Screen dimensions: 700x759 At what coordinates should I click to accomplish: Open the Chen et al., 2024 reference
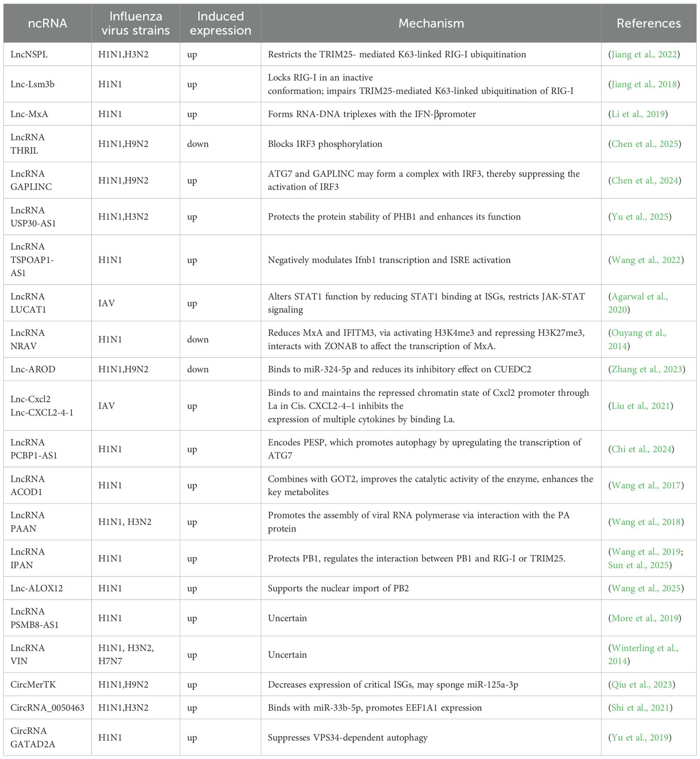(645, 180)
